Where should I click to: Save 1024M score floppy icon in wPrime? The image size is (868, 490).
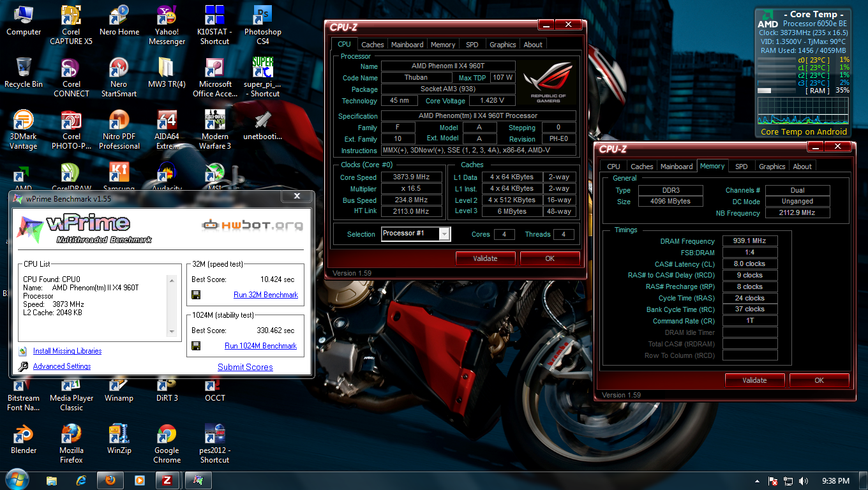(196, 346)
